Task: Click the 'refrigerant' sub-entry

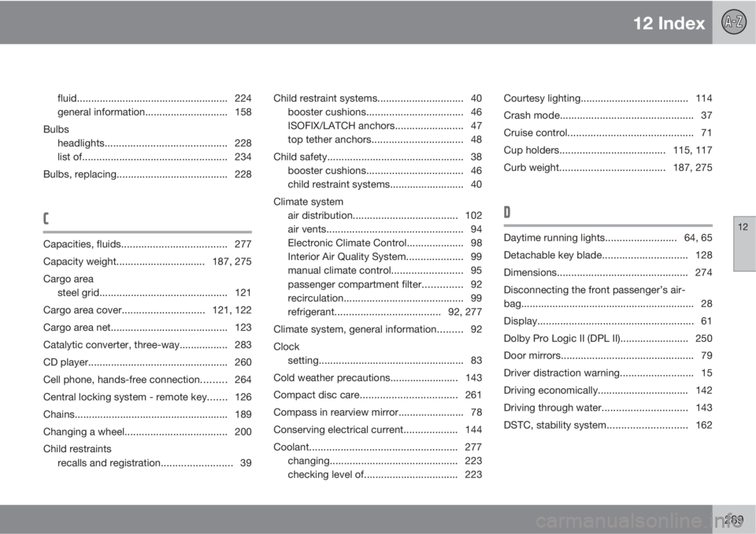Action: [385, 312]
